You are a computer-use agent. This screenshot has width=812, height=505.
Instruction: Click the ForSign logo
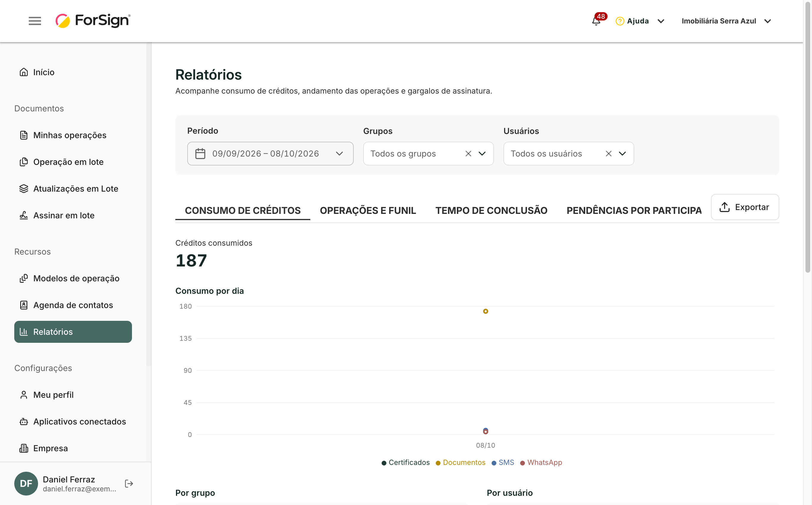(x=93, y=21)
